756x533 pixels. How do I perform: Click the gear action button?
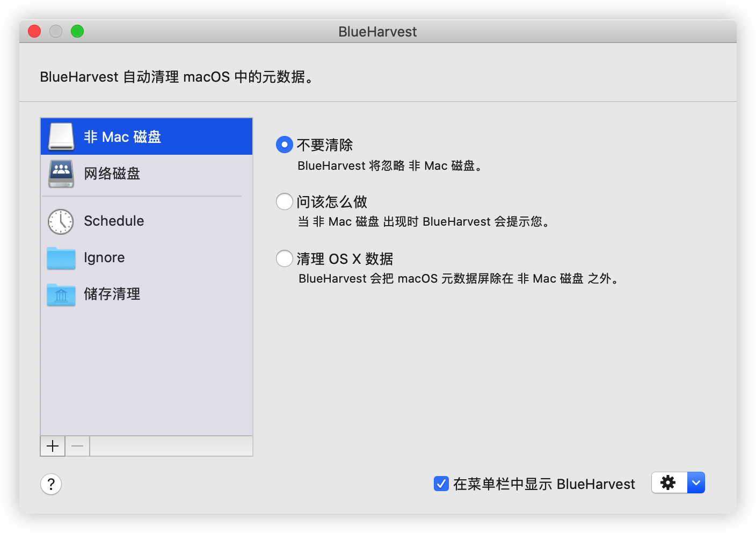[x=669, y=482]
